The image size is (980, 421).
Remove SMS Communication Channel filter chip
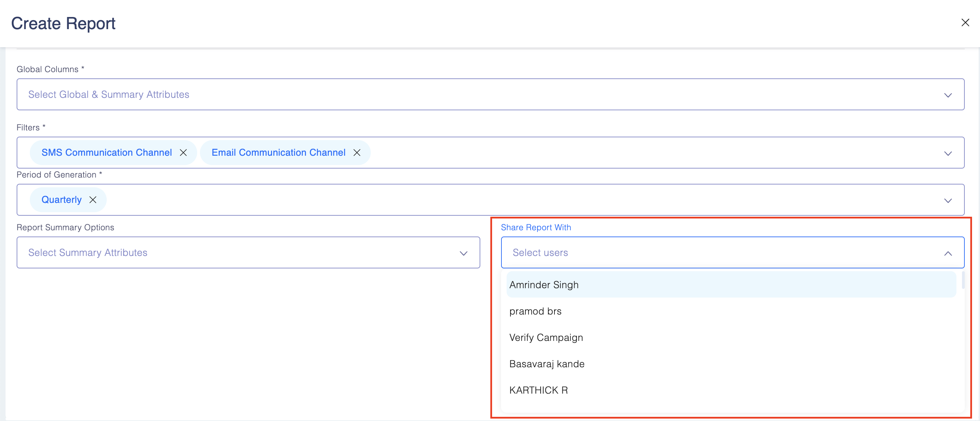tap(183, 153)
